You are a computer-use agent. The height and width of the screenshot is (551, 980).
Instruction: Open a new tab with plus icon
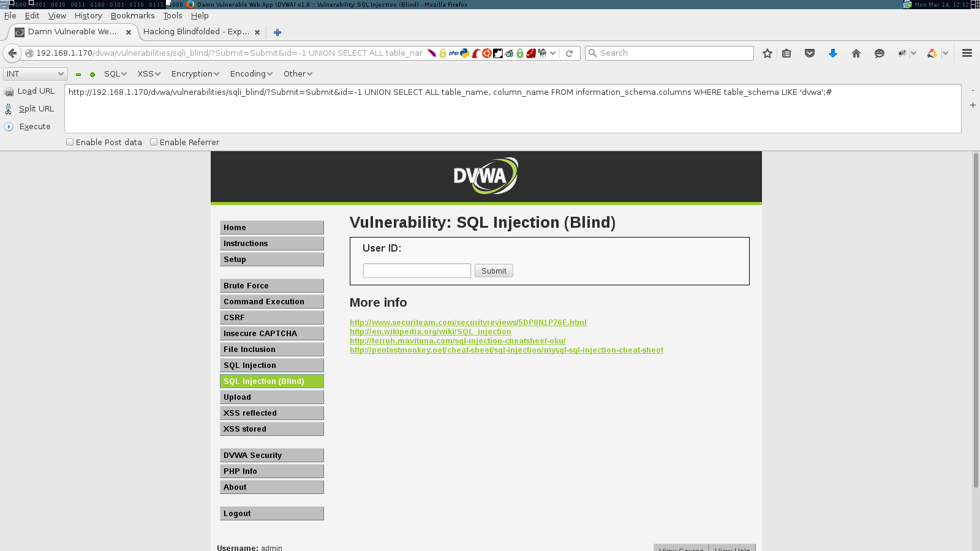point(277,32)
